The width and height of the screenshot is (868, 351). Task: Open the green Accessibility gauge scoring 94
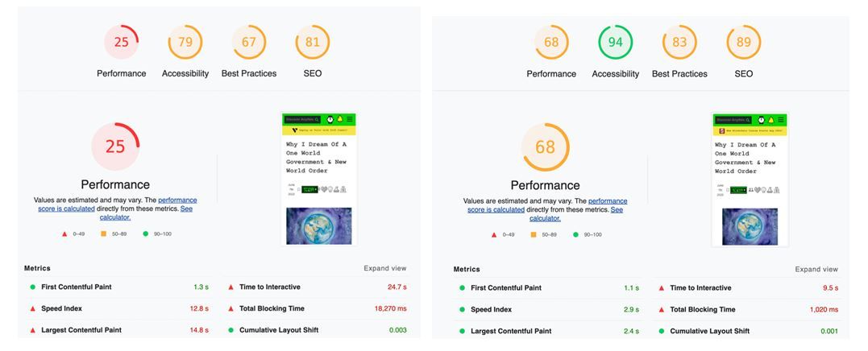pos(616,43)
